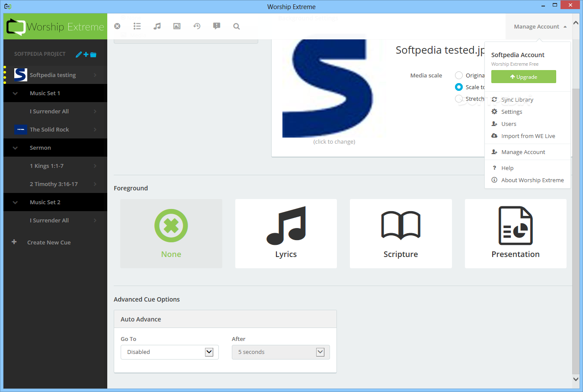Select the Lyrics foreground tile
The width and height of the screenshot is (583, 392).
[286, 234]
